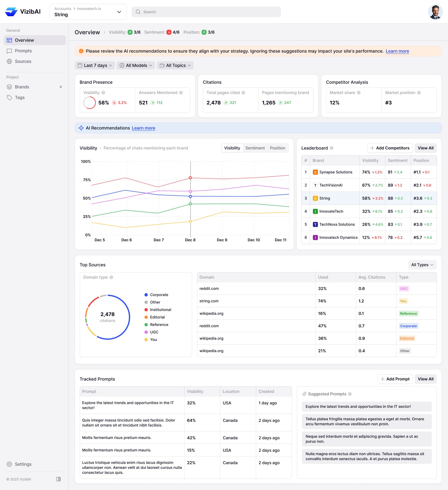Click the TechNova Solutions brand icon
Screen dimensions: 448x490
tap(315, 224)
